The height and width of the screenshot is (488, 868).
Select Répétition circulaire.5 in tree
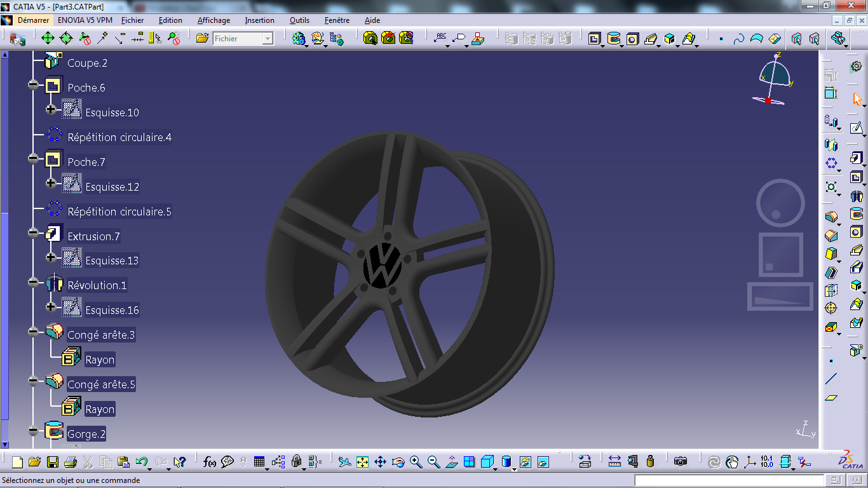coord(119,212)
